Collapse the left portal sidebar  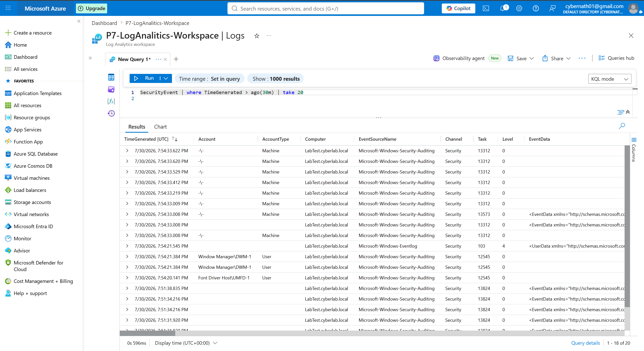point(79,21)
